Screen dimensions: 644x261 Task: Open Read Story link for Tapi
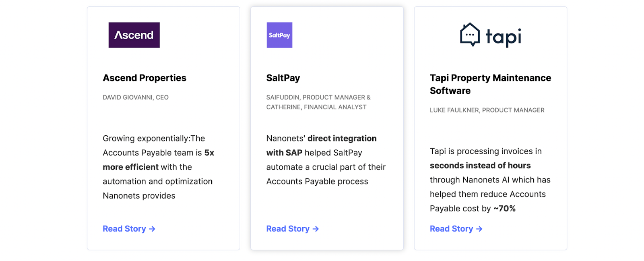pos(451,229)
